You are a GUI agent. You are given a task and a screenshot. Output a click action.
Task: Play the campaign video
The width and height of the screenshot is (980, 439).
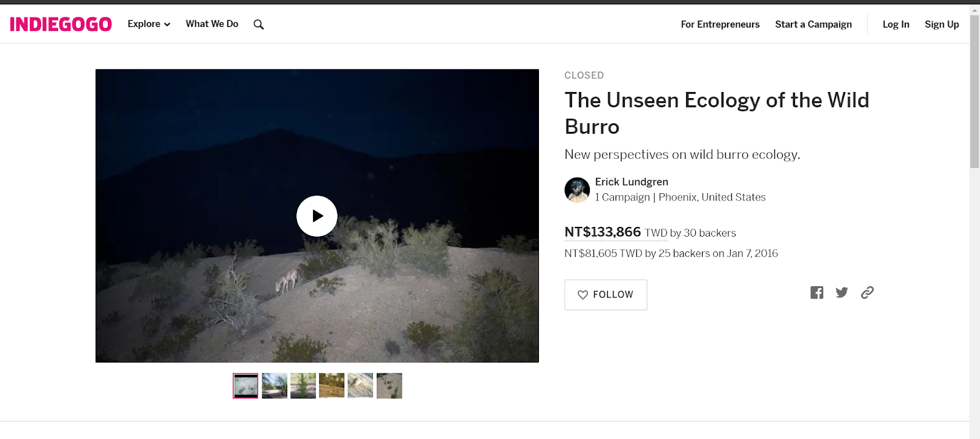317,216
